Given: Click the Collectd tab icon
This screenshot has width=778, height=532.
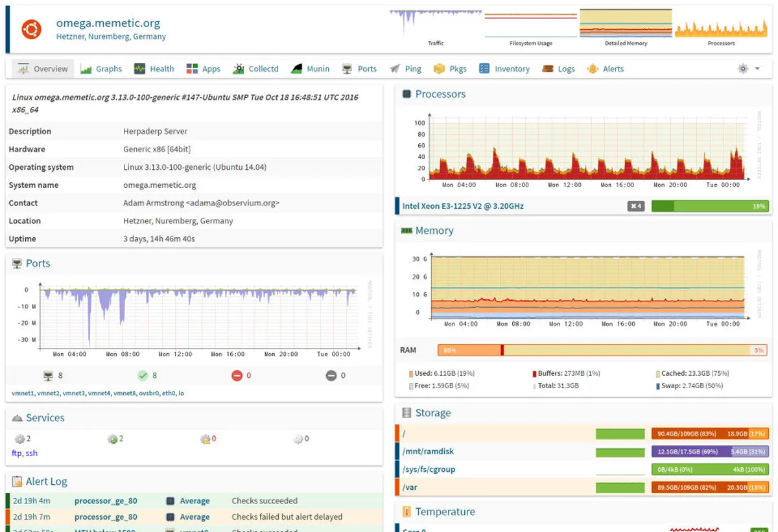Looking at the screenshot, I should tap(238, 69).
